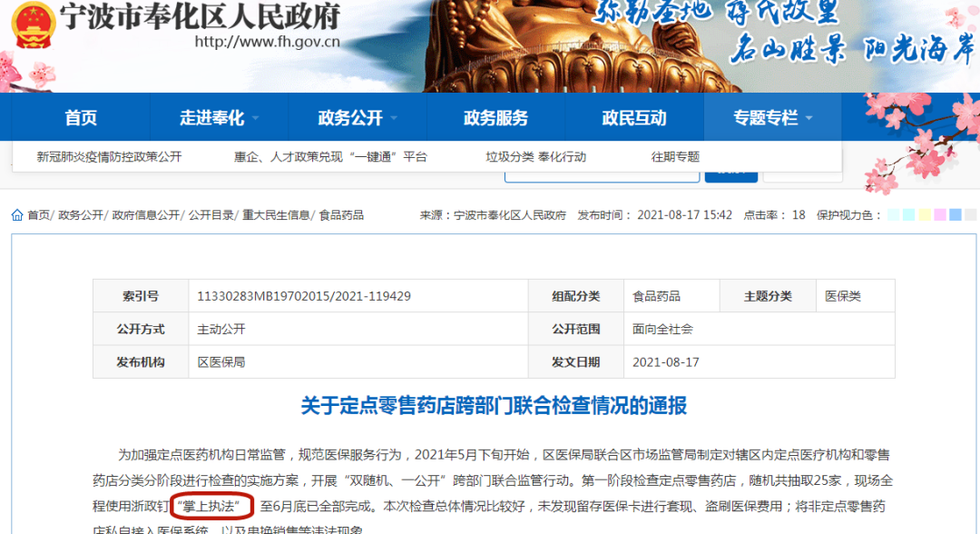Image resolution: width=980 pixels, height=534 pixels.
Task: Expand the 专题专栏 dropdown menu
Action: coord(767,116)
